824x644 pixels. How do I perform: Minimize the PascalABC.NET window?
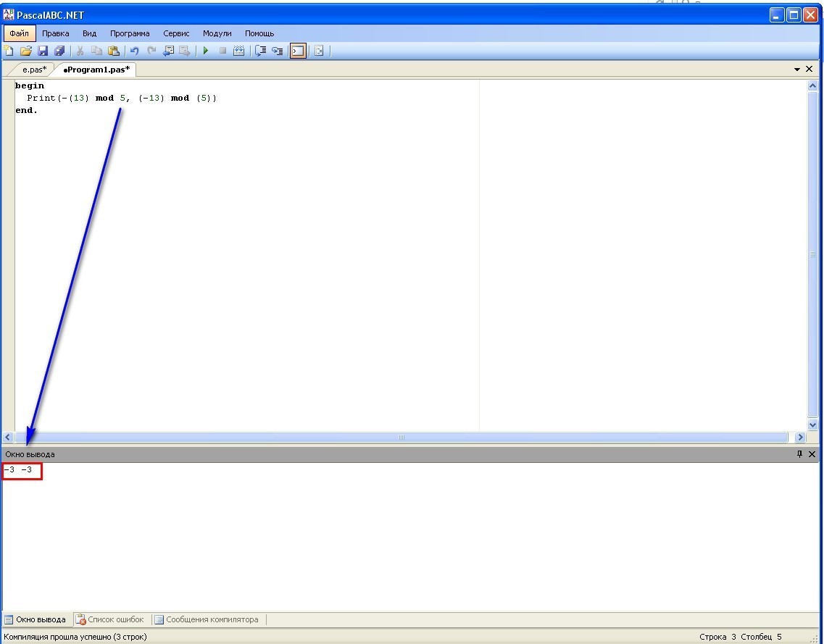777,14
